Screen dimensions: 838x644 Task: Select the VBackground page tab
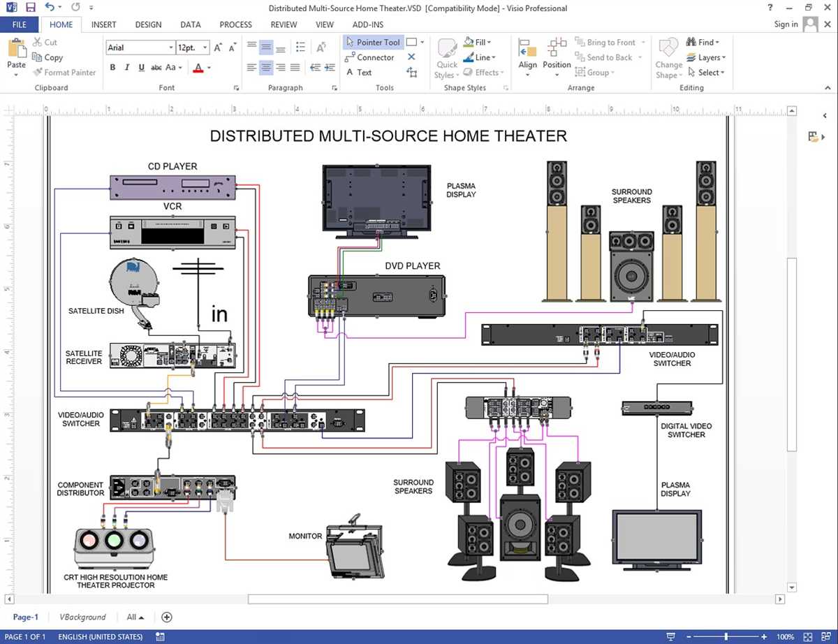click(x=82, y=617)
